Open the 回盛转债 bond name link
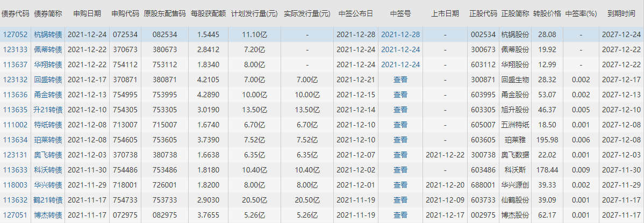 [48, 80]
